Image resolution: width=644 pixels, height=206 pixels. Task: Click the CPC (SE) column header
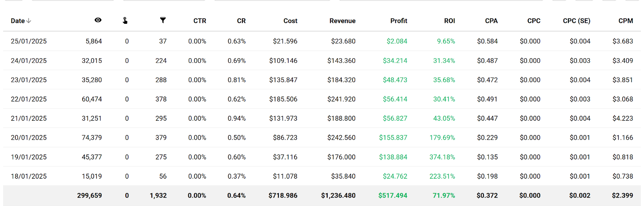point(576,21)
